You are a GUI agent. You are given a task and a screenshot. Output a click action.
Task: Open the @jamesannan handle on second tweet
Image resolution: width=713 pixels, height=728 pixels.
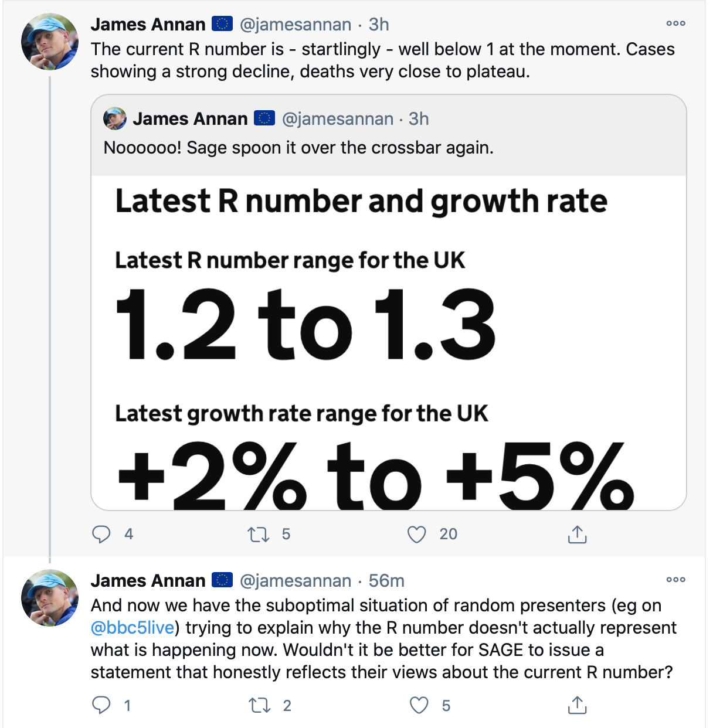tap(296, 580)
